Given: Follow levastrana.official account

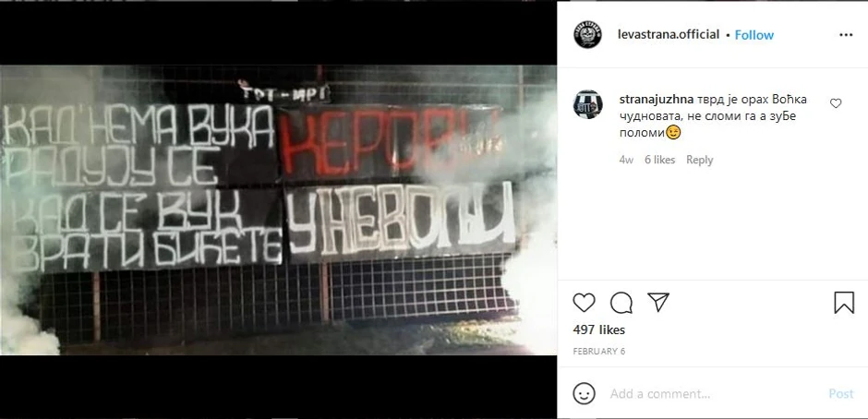Looking at the screenshot, I should [x=754, y=35].
